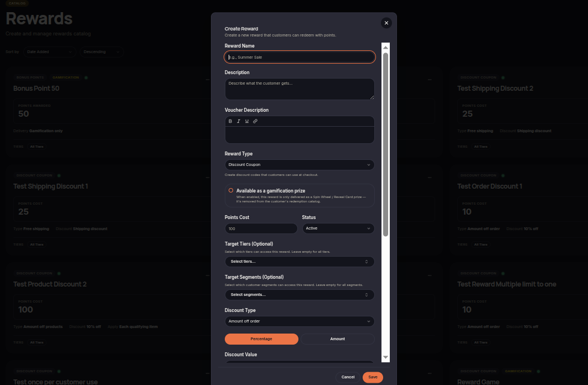The width and height of the screenshot is (588, 385).
Task: Click the Reward Game card title
Action: 478,382
